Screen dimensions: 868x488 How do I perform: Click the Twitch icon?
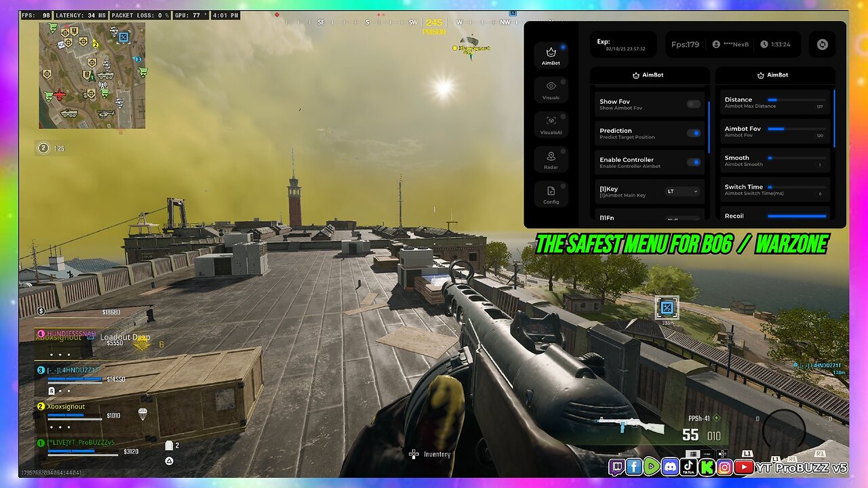tap(616, 466)
